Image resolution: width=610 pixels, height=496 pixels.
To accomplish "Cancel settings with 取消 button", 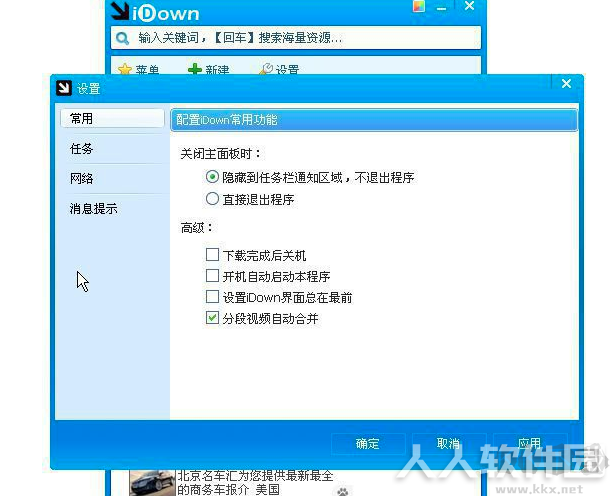I will click(x=449, y=443).
